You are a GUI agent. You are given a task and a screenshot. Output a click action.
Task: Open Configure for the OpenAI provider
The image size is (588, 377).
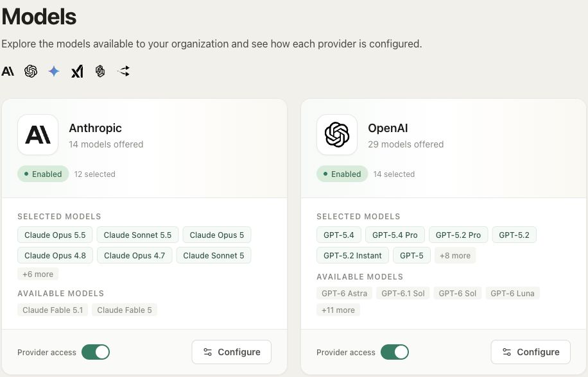tap(531, 352)
